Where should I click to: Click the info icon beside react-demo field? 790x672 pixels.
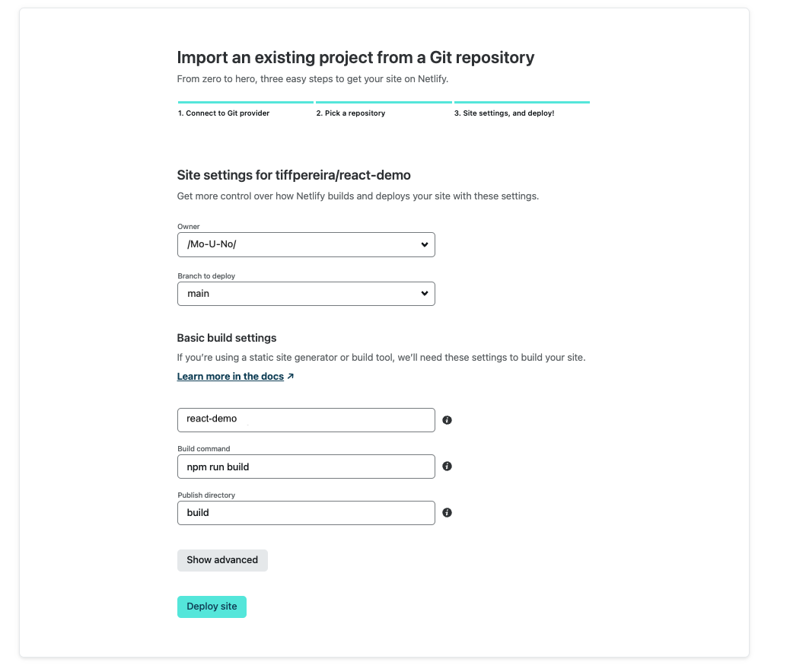click(x=447, y=420)
